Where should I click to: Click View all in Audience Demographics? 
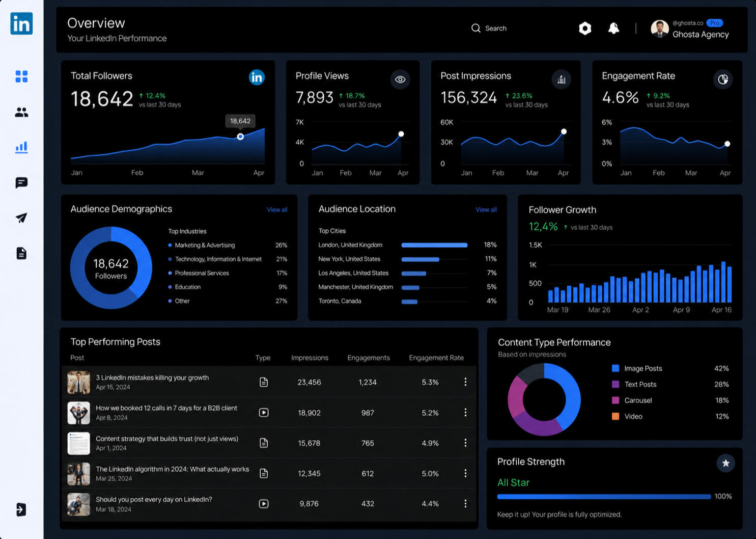(277, 210)
